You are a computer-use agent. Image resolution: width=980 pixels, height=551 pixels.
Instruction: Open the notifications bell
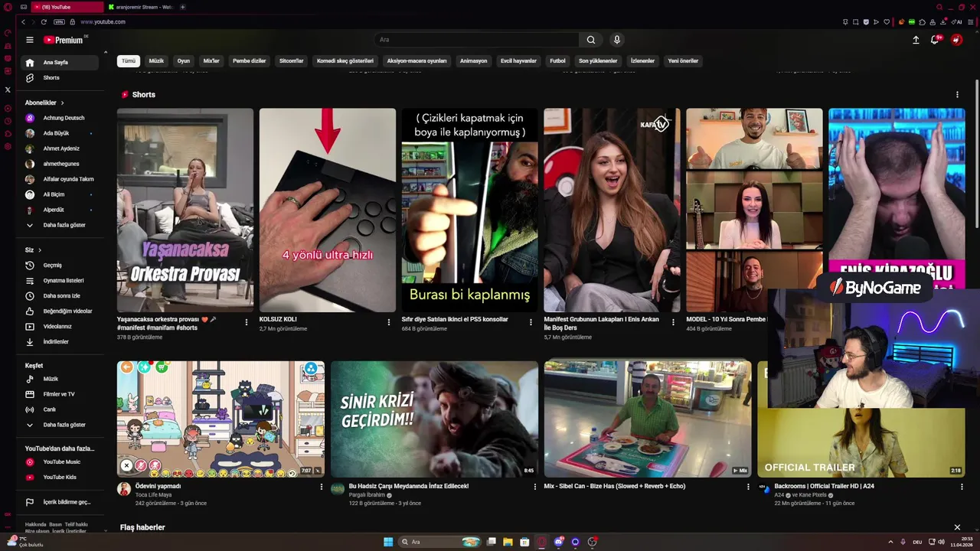[x=935, y=40]
